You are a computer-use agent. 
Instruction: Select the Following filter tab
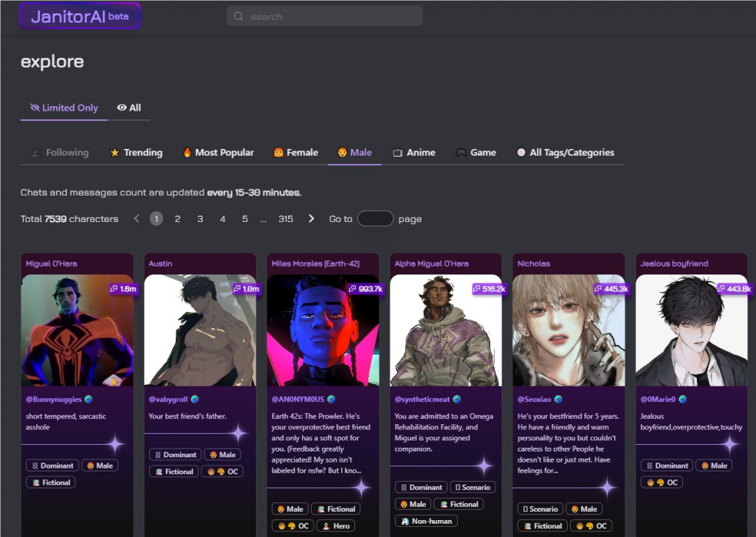point(60,153)
